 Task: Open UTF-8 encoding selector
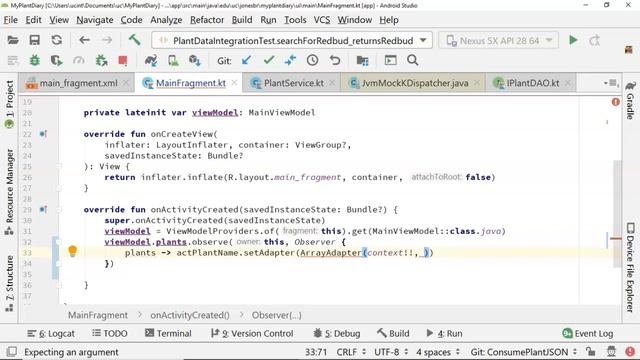pos(391,352)
